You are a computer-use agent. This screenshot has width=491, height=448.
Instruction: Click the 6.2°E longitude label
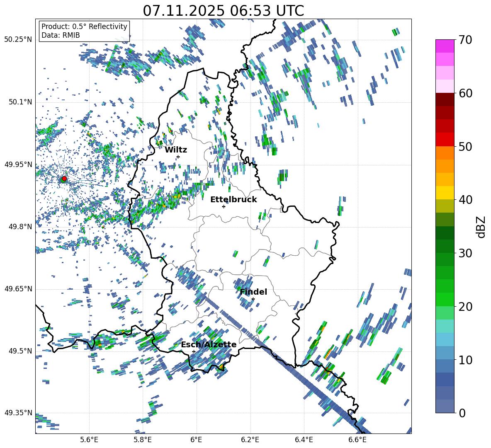[250, 440]
